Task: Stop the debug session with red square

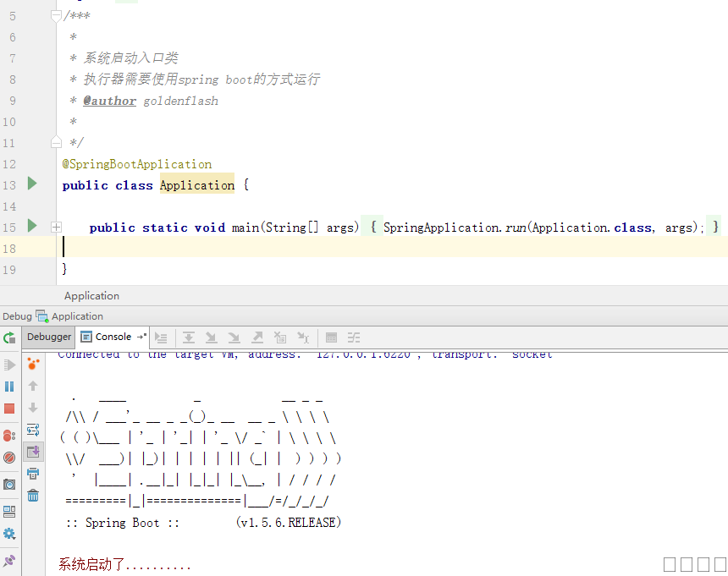Action: point(9,409)
